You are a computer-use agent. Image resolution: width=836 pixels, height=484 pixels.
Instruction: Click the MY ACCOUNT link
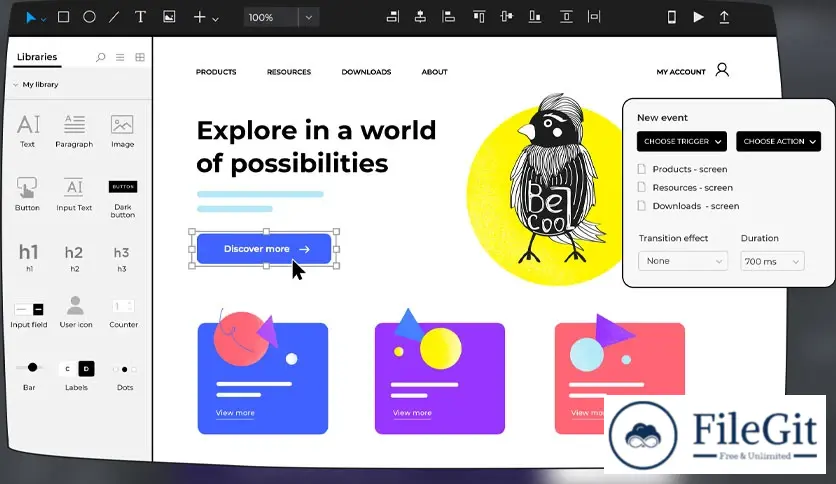[x=681, y=72]
